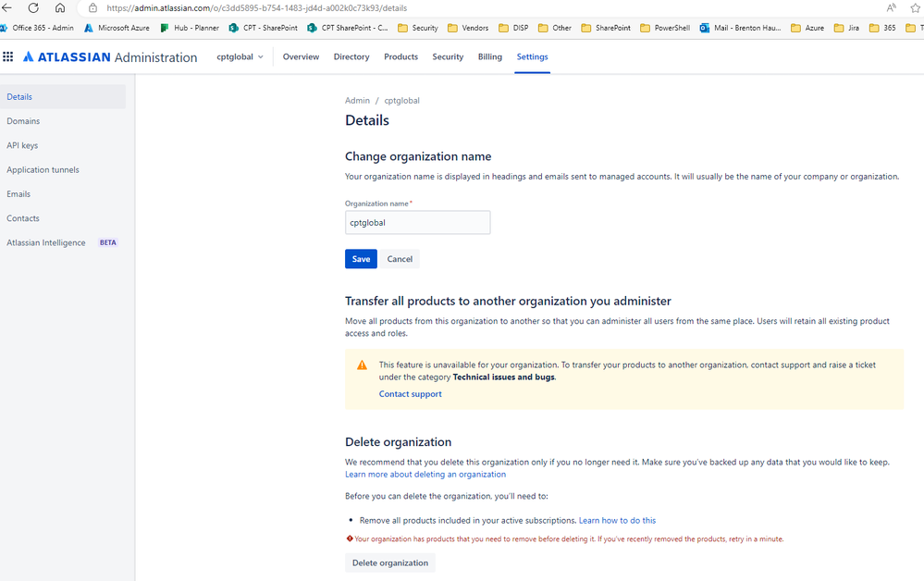Viewport: 924px width, 581px height.
Task: Click the Atlassian Administration logo
Action: coord(110,57)
